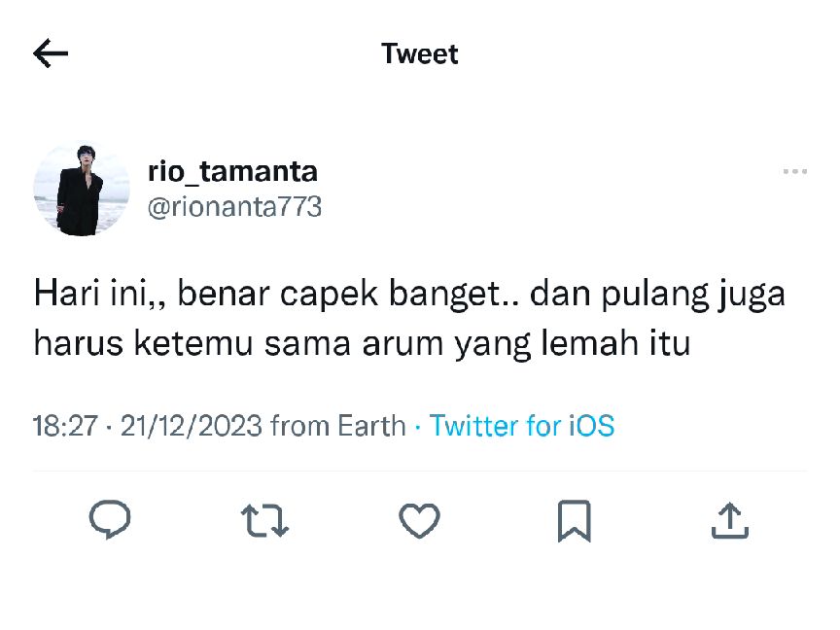Viewport: 840px width, 630px height.
Task: Open the rio_tamanta display name
Action: (x=232, y=172)
